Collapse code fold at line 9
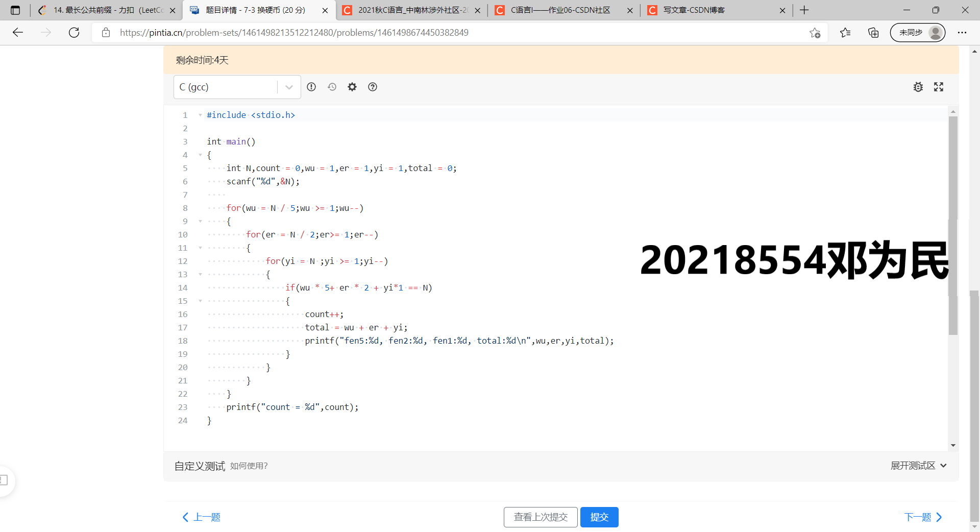The width and height of the screenshot is (980, 532). coord(200,221)
